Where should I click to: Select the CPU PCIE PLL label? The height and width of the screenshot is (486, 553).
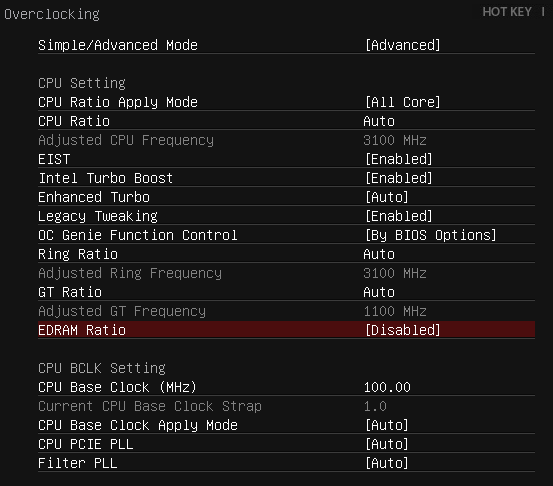pyautogui.click(x=86, y=445)
